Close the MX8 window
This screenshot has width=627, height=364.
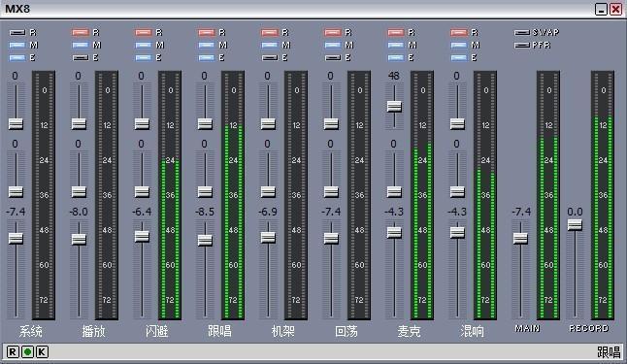615,9
